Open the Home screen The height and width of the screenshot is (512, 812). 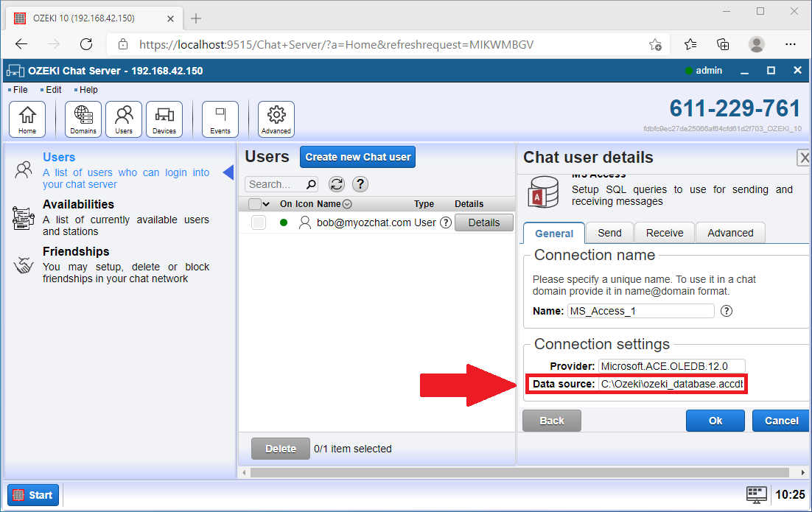(x=27, y=118)
